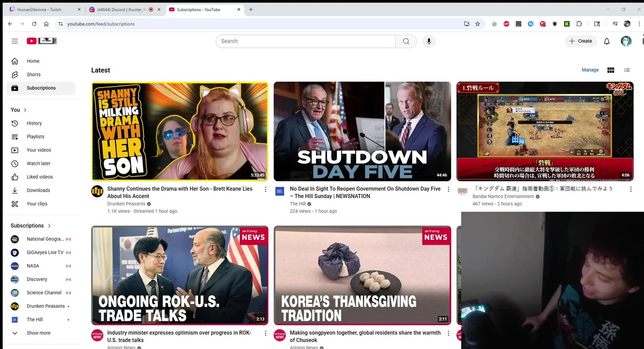Open the NASA channel subscription
644x349 pixels.
(x=41, y=266)
